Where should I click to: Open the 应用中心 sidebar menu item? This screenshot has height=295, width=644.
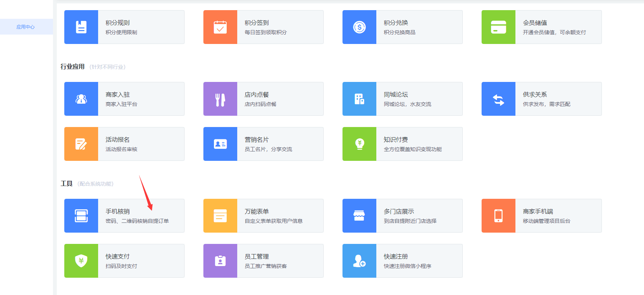(26, 27)
